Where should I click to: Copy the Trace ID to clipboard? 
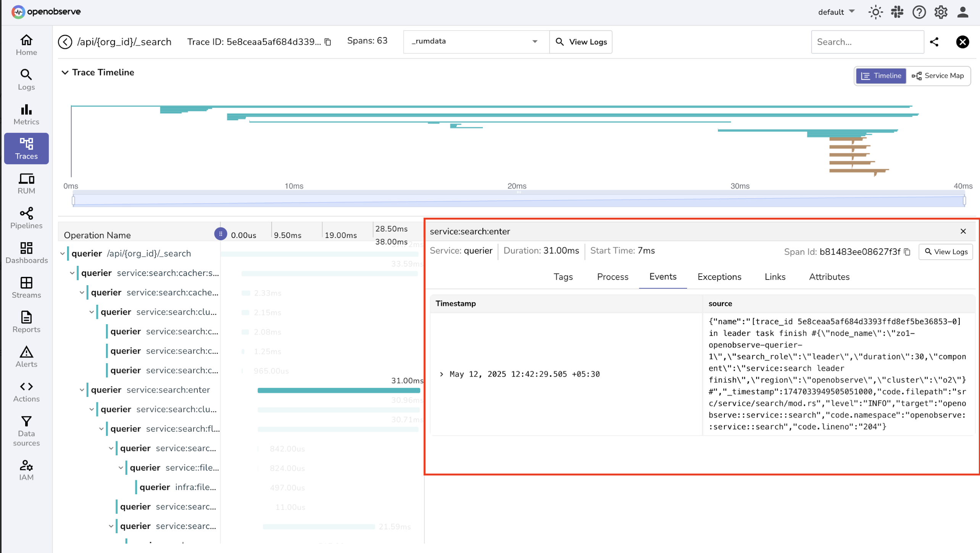click(328, 42)
